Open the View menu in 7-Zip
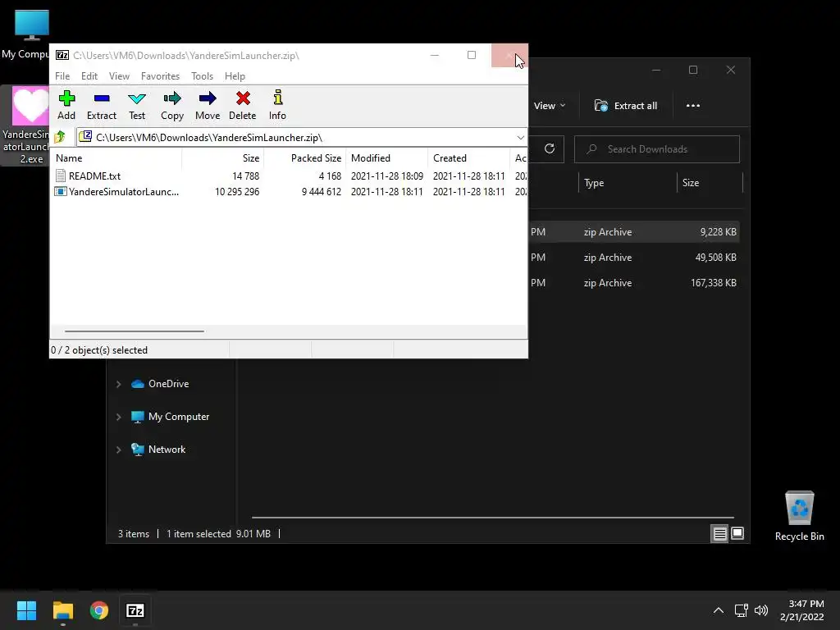Viewport: 840px width, 630px height. (119, 76)
